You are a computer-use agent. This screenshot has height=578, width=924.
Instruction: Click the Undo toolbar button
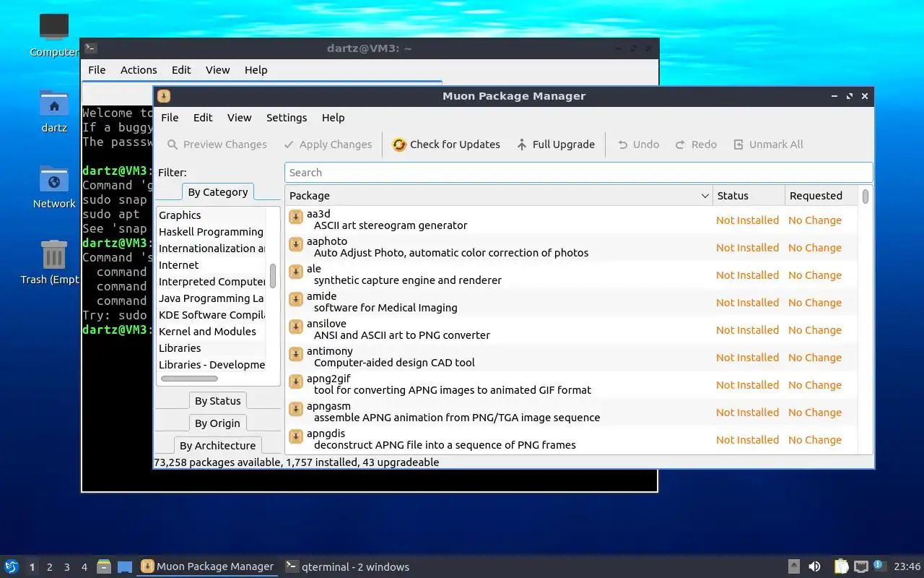638,144
